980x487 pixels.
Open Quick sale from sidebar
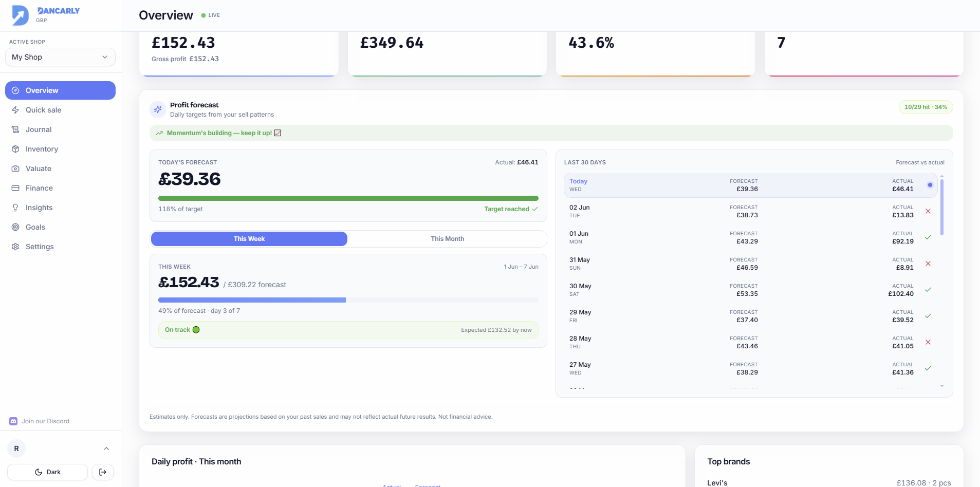tap(60, 110)
